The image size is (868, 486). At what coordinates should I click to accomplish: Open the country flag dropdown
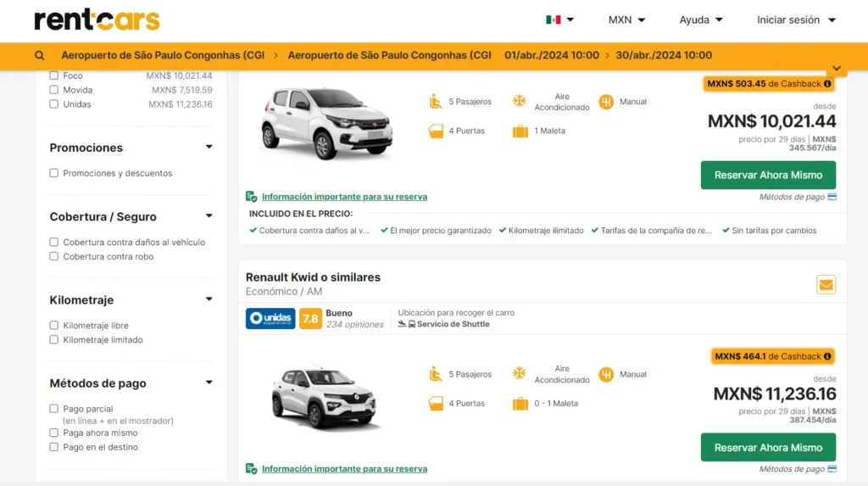570,20
